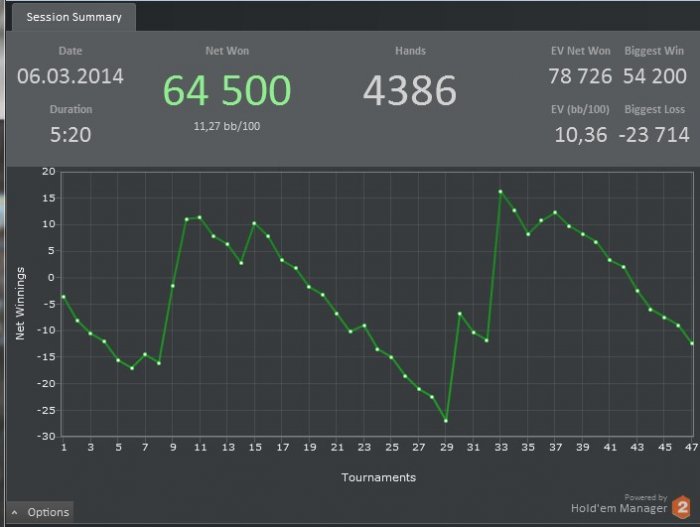Open the Session Summary tab
Screen dimensions: 700x527
(74, 17)
